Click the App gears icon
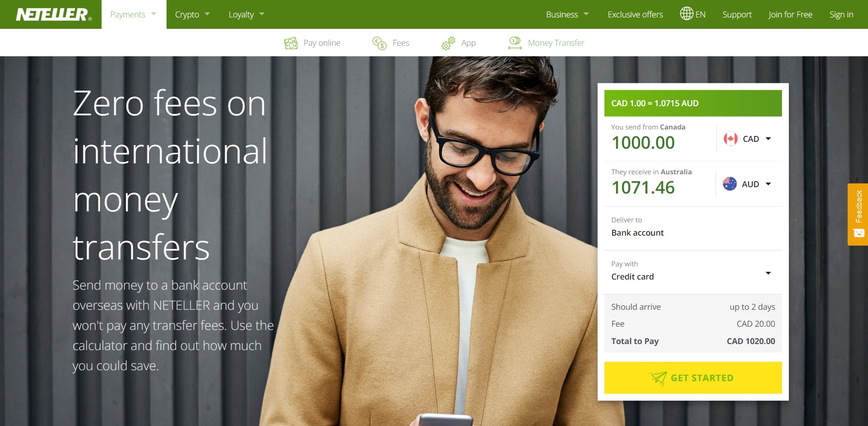868x426 pixels. [448, 43]
